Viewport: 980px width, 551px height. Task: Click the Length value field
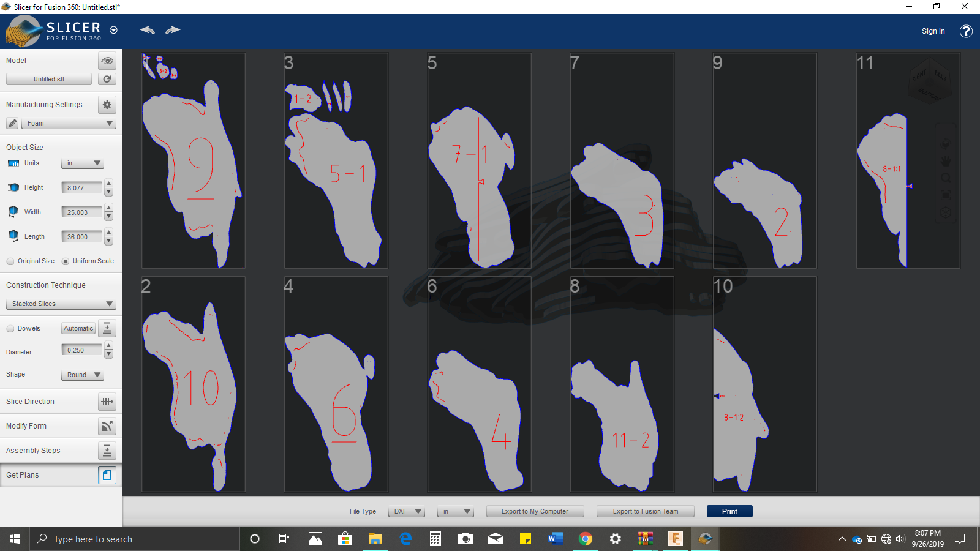click(82, 236)
